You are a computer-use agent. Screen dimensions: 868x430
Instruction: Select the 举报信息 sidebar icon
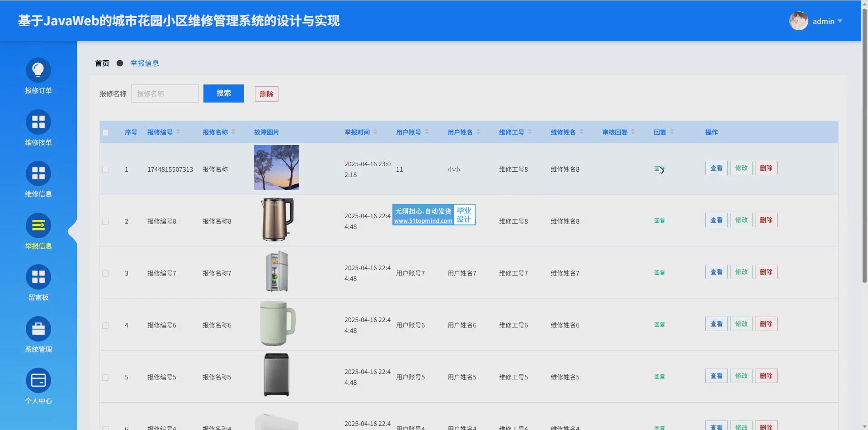pos(38,225)
